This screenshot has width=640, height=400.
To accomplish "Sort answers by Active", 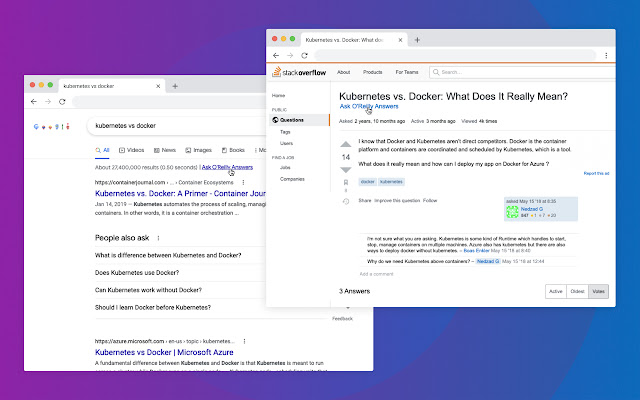I will [x=555, y=291].
